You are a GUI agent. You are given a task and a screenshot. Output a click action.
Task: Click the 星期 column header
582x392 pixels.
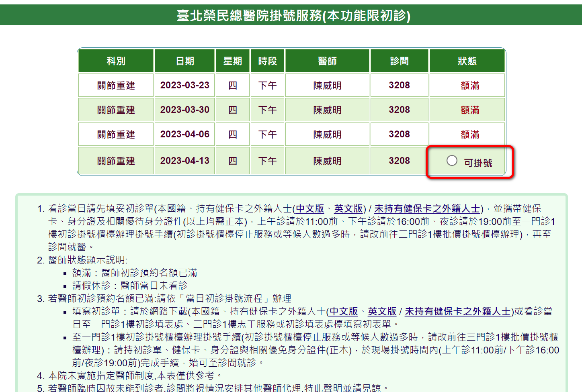(x=233, y=61)
